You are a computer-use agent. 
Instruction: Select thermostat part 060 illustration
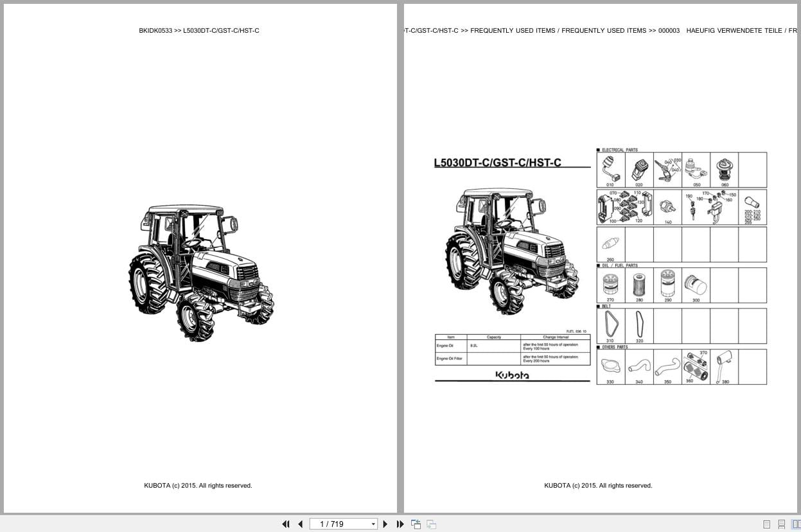pos(725,168)
